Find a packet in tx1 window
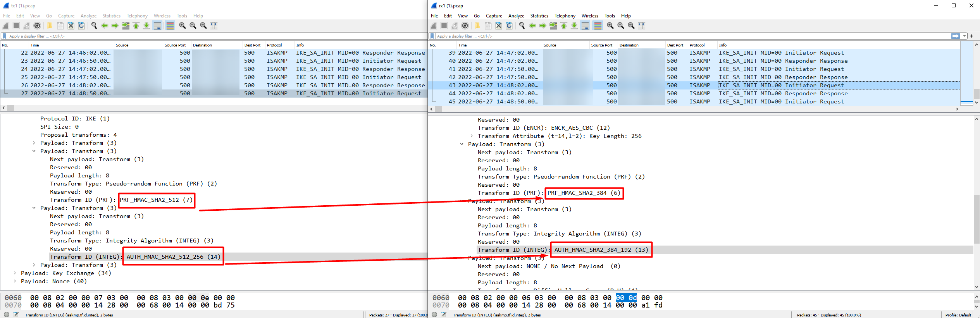This screenshot has width=980, height=318. (x=94, y=26)
